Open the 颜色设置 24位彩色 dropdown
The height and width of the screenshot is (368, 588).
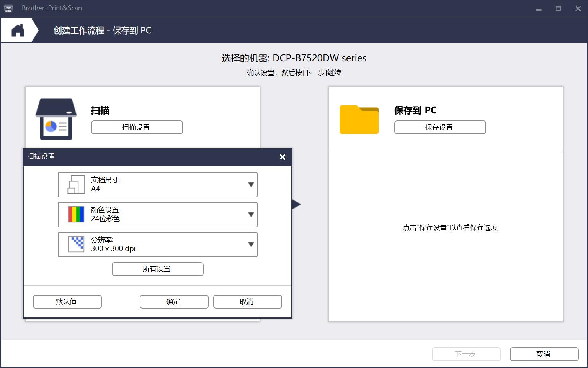point(250,215)
